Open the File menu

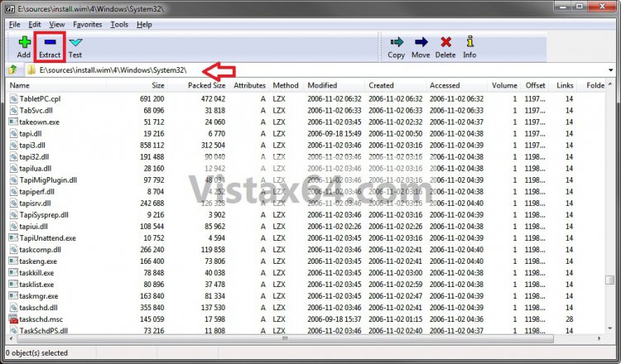pyautogui.click(x=15, y=25)
